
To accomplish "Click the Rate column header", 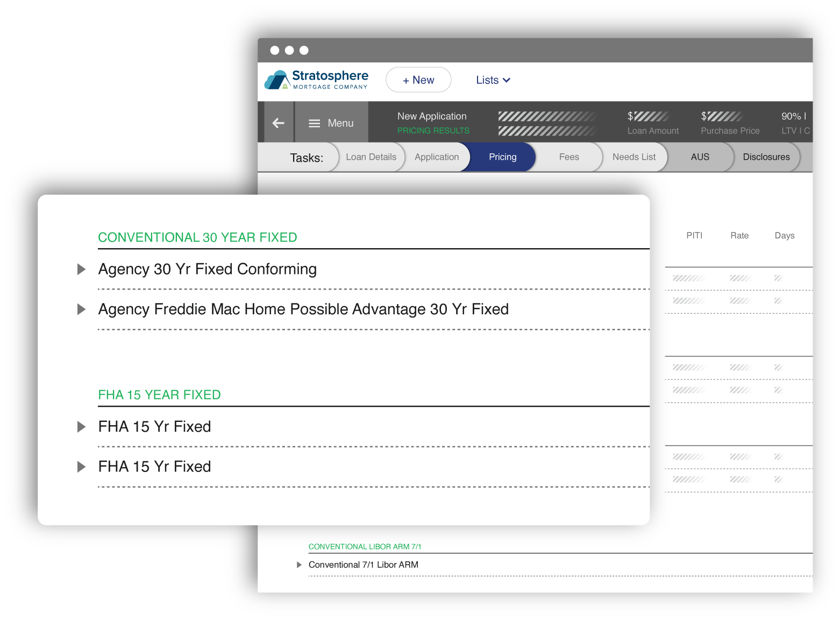I will (x=739, y=235).
